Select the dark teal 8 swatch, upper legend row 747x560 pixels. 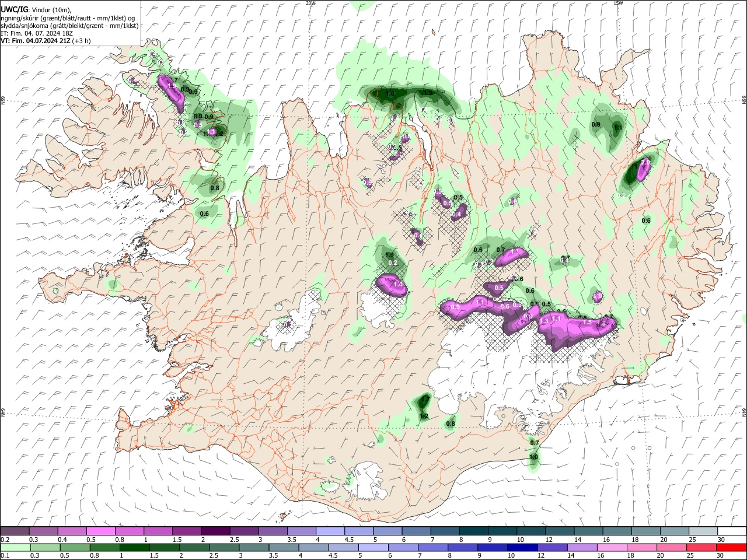pyautogui.click(x=474, y=531)
